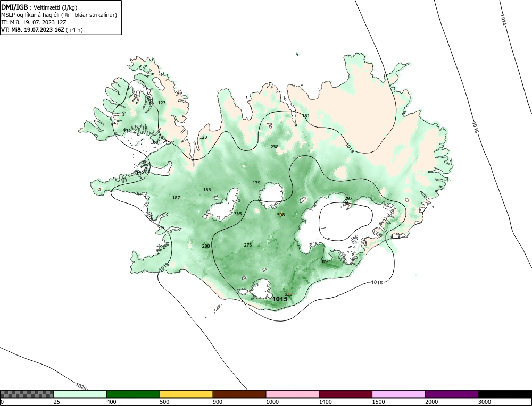This screenshot has width=532, height=406.
Task: Click the '508' CAPE value on the map
Action: (281, 215)
